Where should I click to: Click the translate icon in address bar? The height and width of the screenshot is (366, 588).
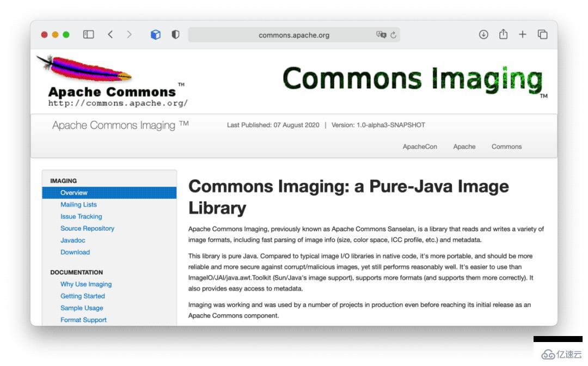(381, 34)
